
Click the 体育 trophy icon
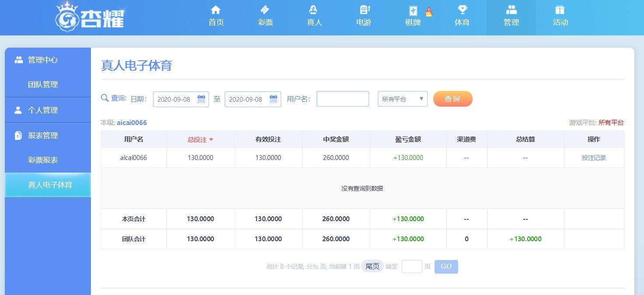[462, 10]
